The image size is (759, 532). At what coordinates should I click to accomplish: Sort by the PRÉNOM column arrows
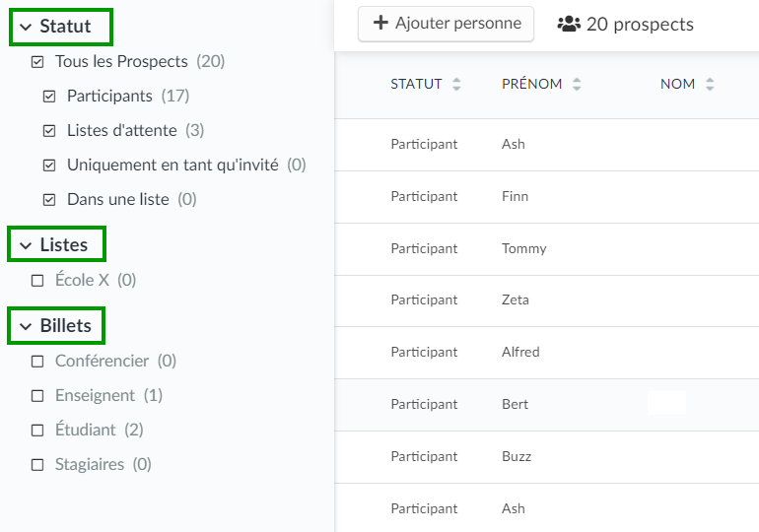[576, 84]
